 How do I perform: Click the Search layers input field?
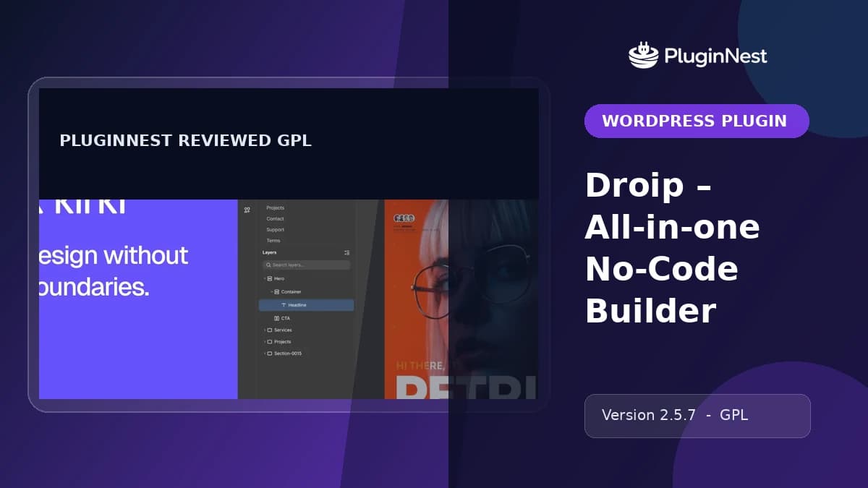coord(306,265)
